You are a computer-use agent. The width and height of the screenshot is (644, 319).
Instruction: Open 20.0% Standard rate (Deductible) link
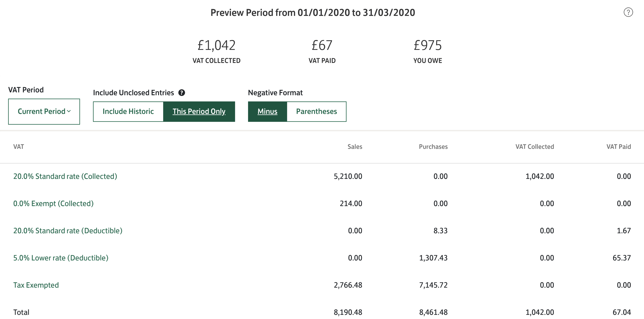[x=68, y=231]
